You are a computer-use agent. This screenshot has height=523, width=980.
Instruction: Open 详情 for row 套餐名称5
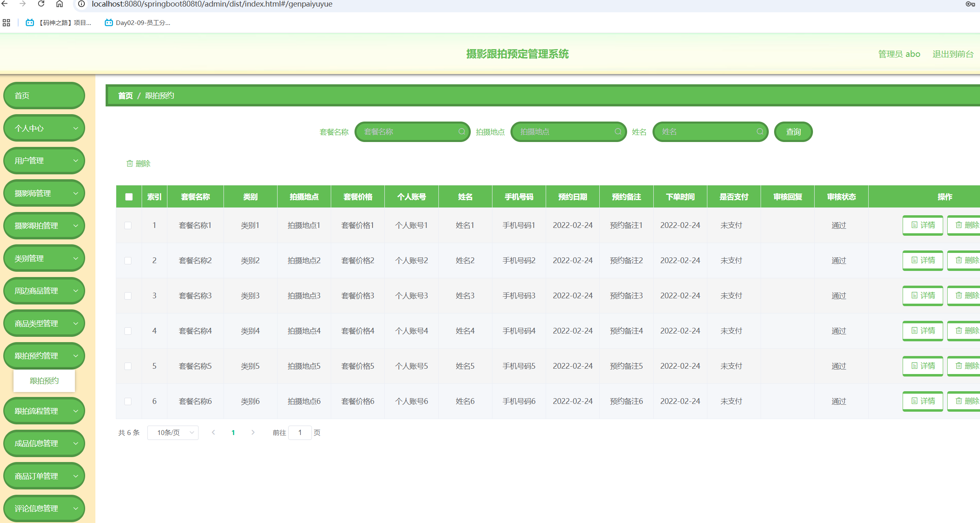[923, 366]
